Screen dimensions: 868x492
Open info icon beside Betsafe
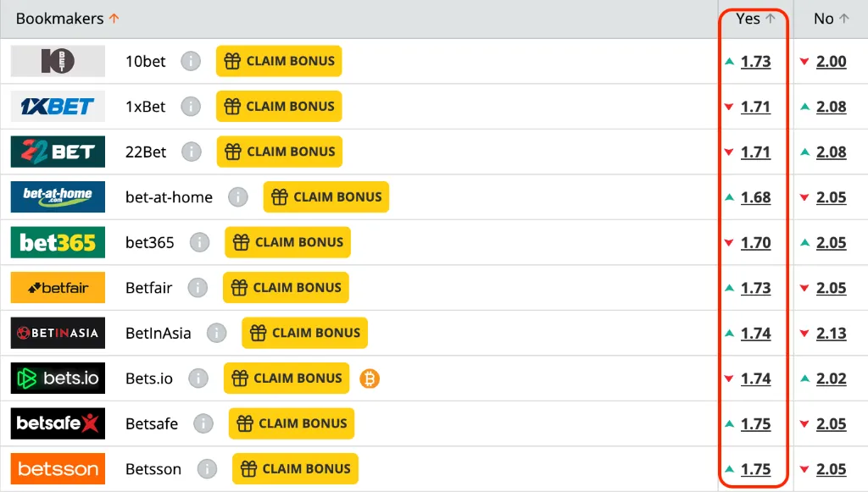point(203,423)
